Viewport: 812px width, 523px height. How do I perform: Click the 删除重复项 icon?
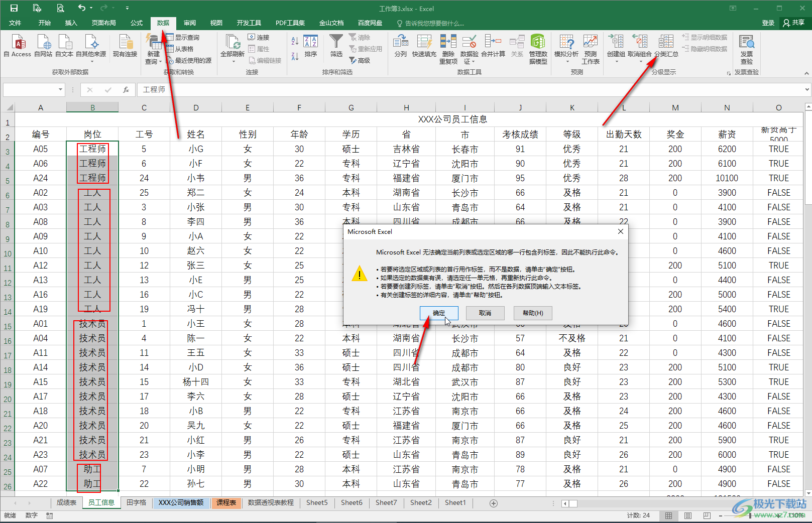(x=448, y=42)
